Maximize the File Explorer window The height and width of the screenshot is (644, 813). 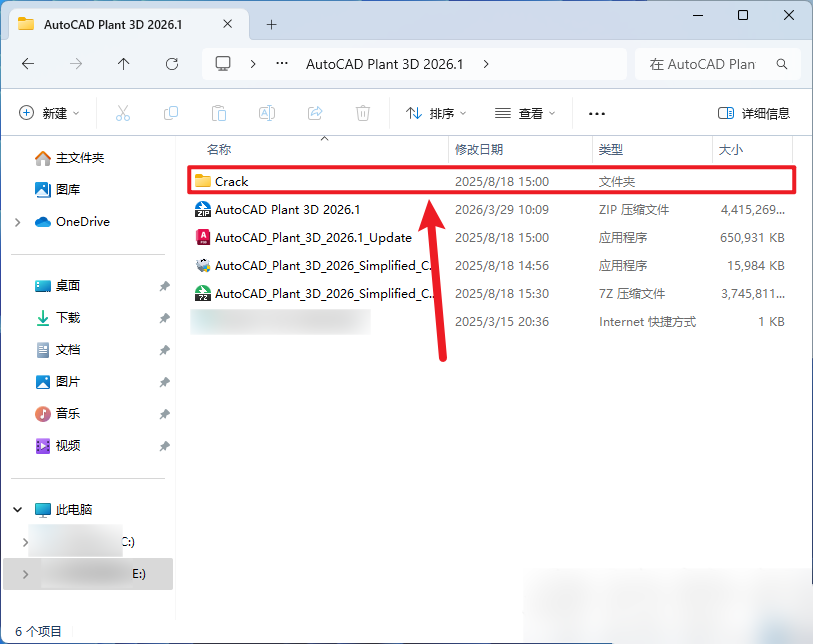[742, 15]
